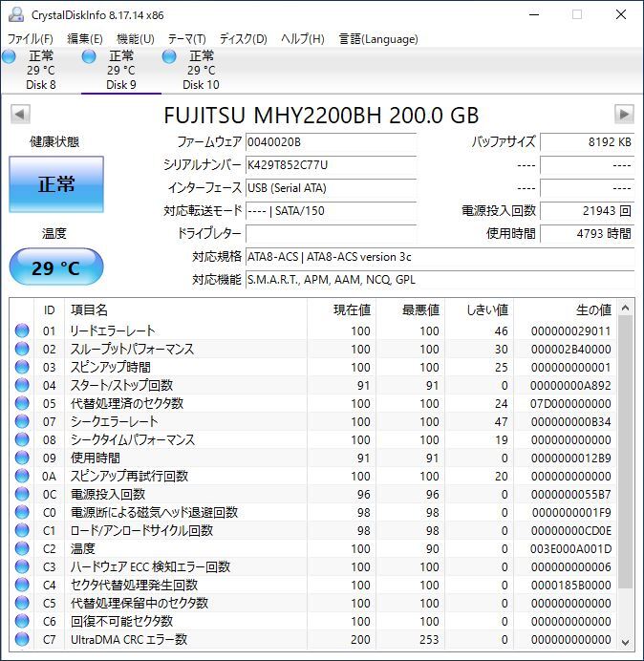This screenshot has width=644, height=661.
Task: Open the テーマ(T) menu
Action: tap(187, 39)
